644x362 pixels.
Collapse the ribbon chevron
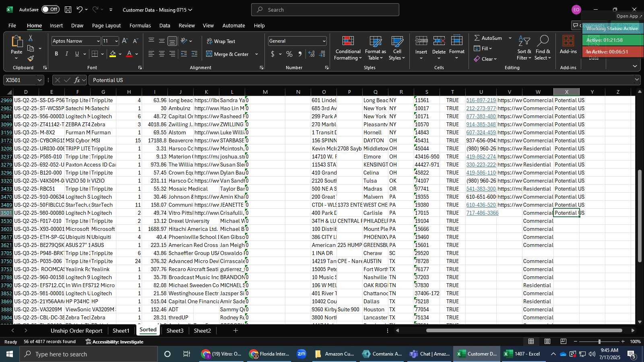[x=635, y=66]
